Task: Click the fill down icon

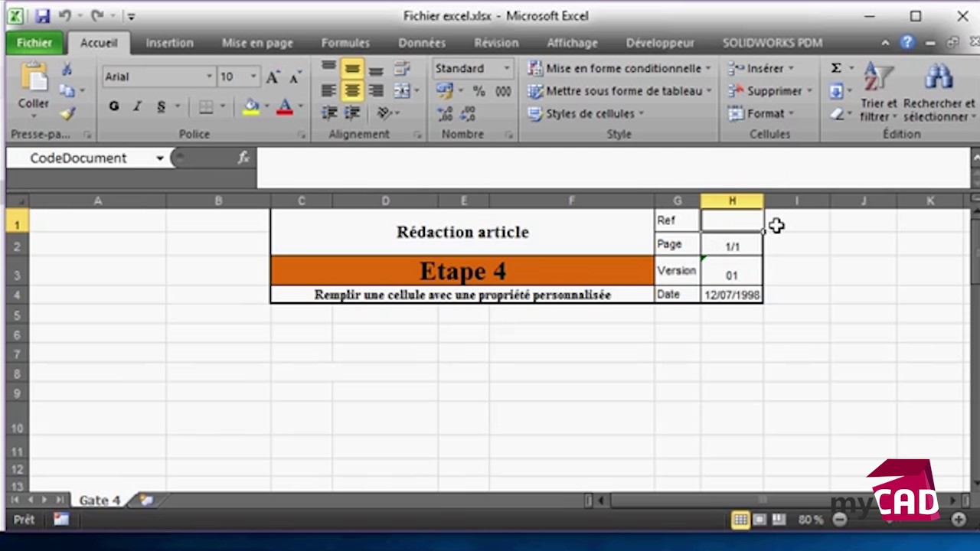Action: [836, 92]
